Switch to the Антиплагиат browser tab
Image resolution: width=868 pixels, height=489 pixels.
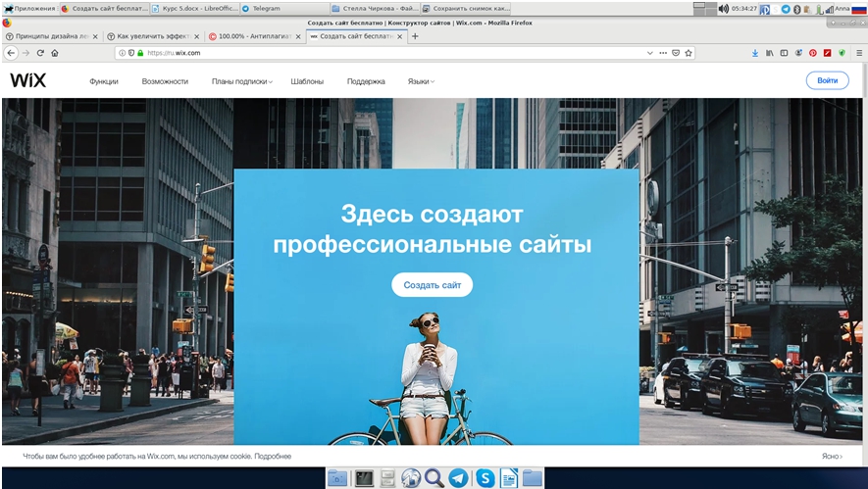pyautogui.click(x=250, y=36)
